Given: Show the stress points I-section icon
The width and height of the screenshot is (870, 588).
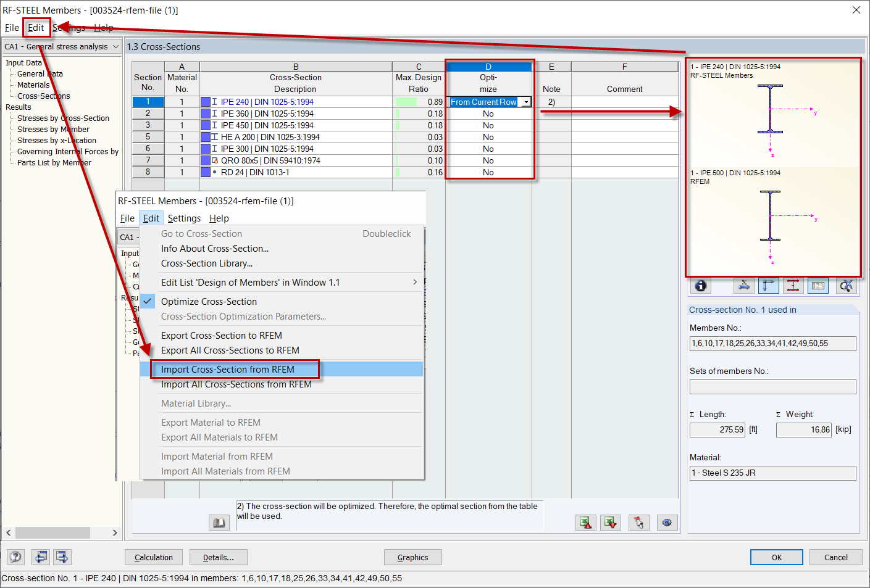Looking at the screenshot, I should [793, 286].
